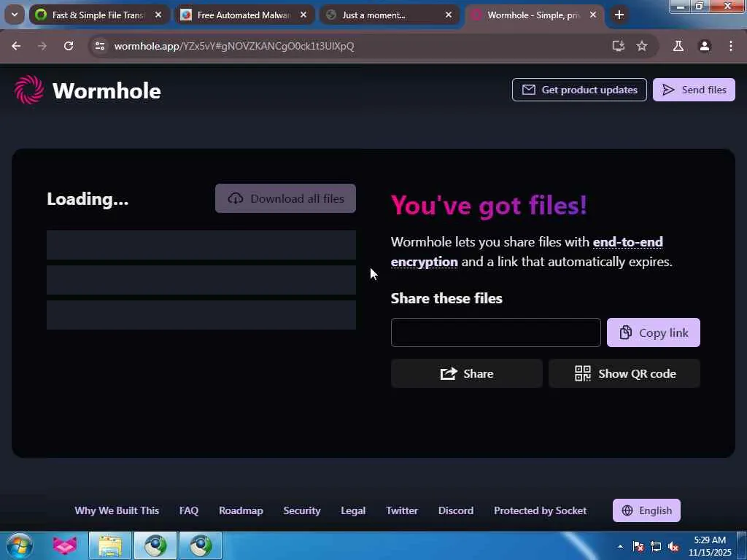Switch to Free Automated Malware tab

pyautogui.click(x=244, y=15)
